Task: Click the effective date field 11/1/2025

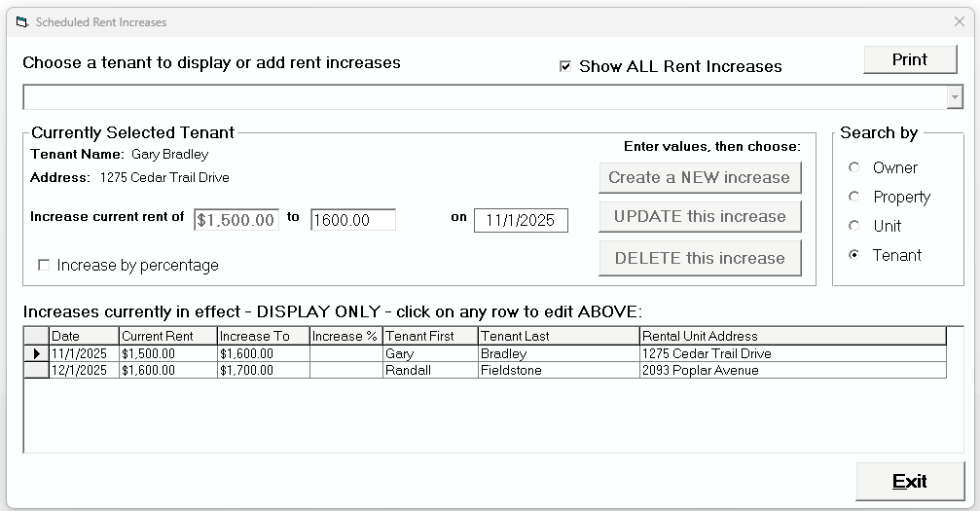Action: point(521,220)
